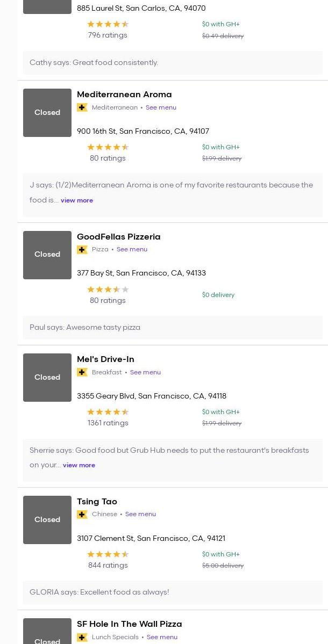
Task: Open Tsing Tao See menu link
Action: click(x=140, y=514)
